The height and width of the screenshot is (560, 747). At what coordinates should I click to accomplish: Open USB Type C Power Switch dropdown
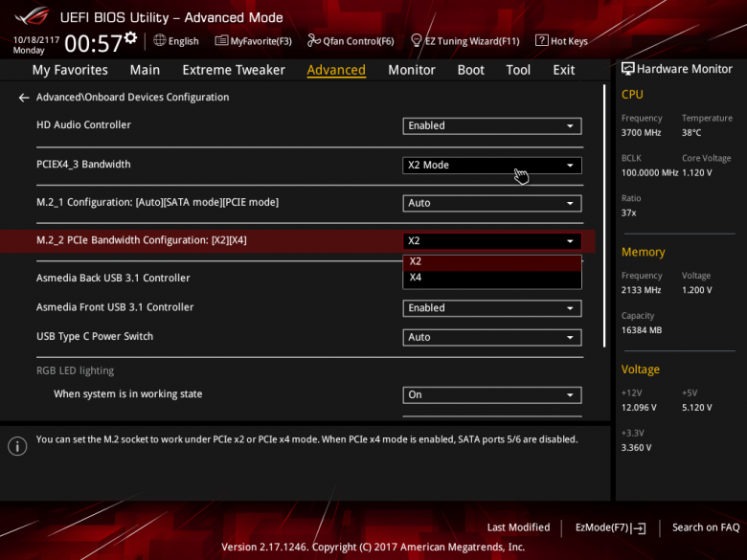(492, 337)
